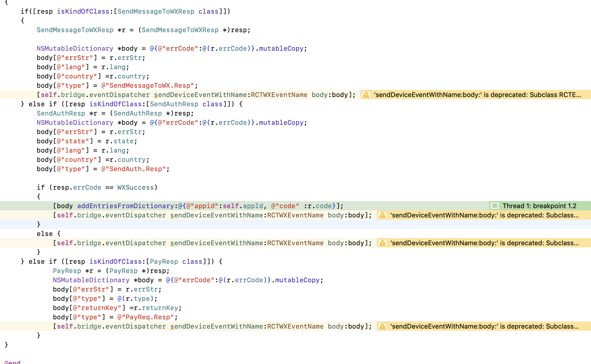The width and height of the screenshot is (591, 364).
Task: Click PayResp in the isKindOfClass check
Action: [164, 262]
